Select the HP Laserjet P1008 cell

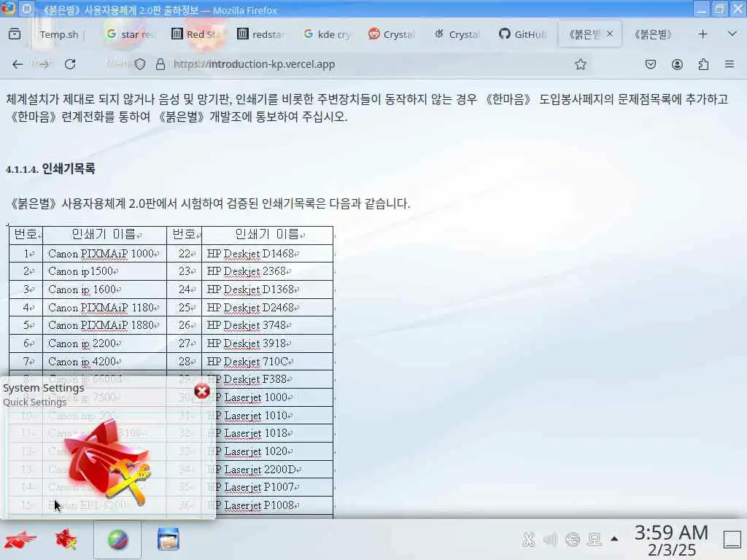pos(274,506)
